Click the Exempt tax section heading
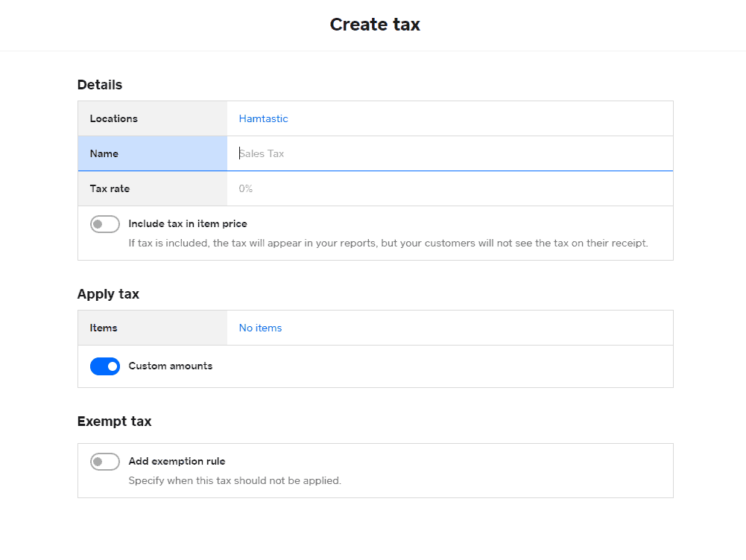 [114, 421]
